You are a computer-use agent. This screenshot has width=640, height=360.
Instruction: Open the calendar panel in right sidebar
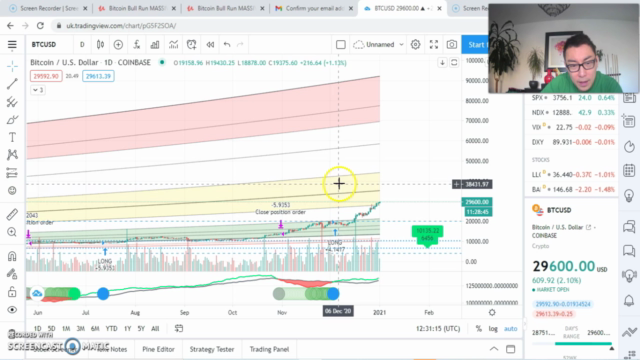[x=629, y=170]
